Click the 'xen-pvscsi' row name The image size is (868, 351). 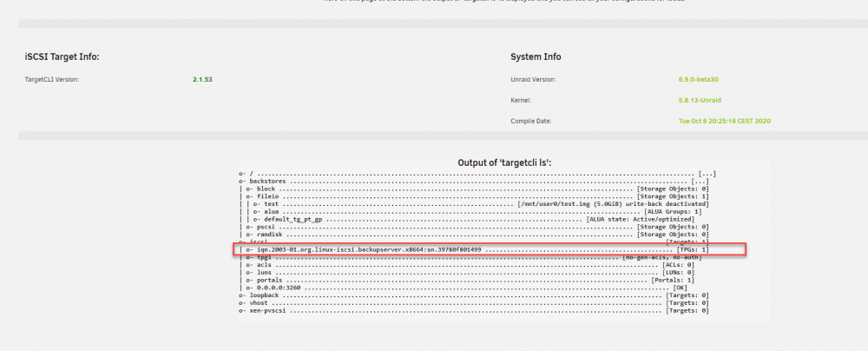tap(267, 310)
